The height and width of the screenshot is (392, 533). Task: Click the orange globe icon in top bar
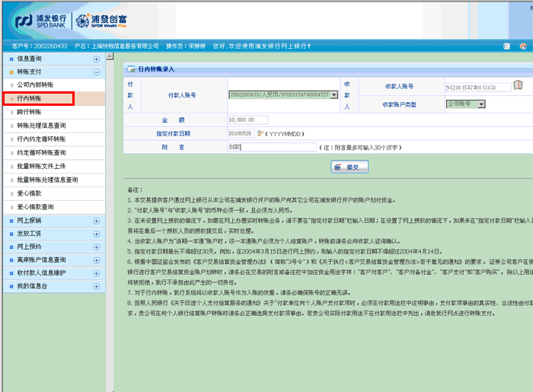pyautogui.click(x=523, y=46)
